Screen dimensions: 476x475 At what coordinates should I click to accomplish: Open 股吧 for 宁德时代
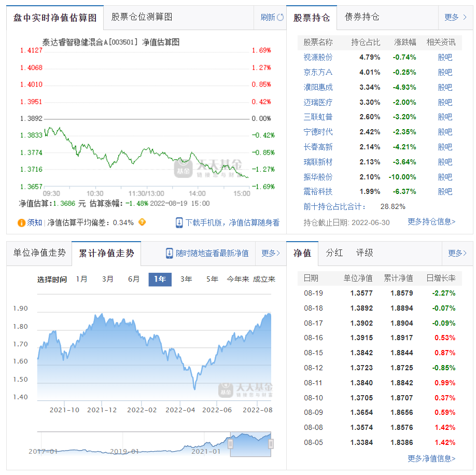tap(444, 132)
